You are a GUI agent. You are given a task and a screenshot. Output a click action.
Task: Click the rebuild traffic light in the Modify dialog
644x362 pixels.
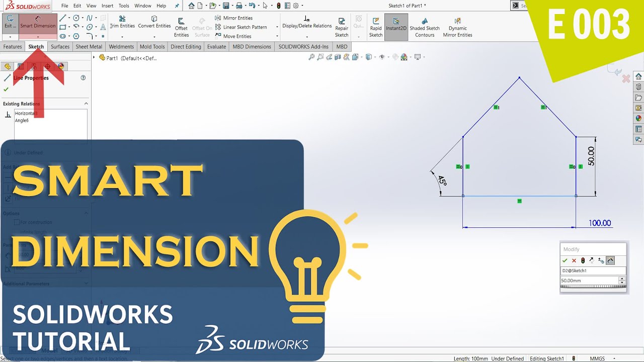point(583,260)
